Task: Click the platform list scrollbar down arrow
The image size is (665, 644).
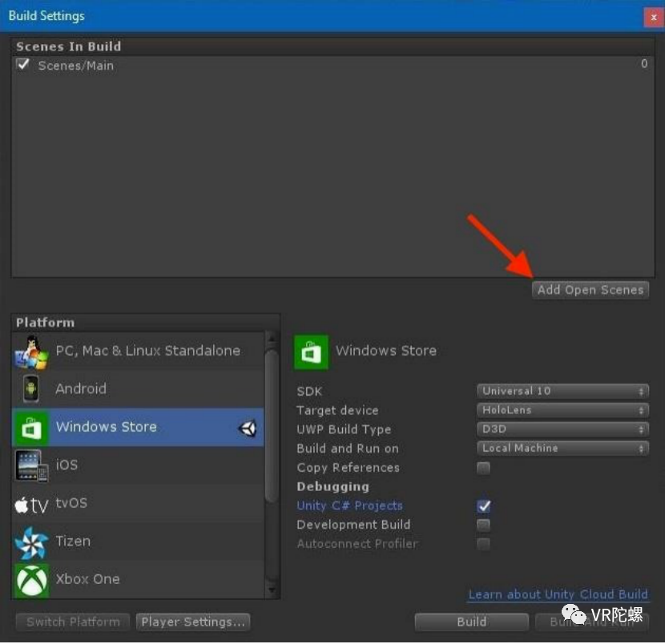Action: (x=272, y=590)
